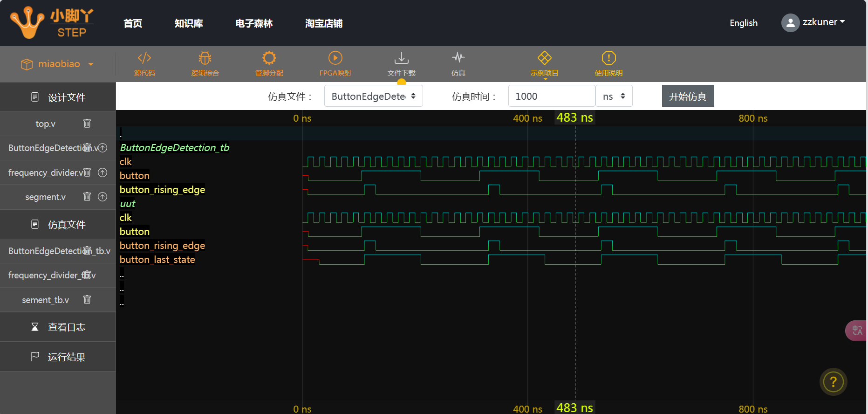868x414 pixels.
Task: Click the simulation time input field
Action: pos(551,96)
